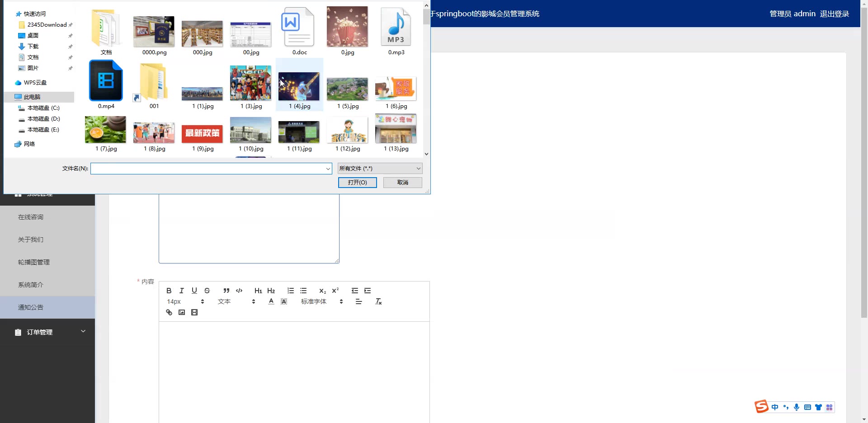Select the 0.doc Word file
The height and width of the screenshot is (423, 868).
point(299,32)
